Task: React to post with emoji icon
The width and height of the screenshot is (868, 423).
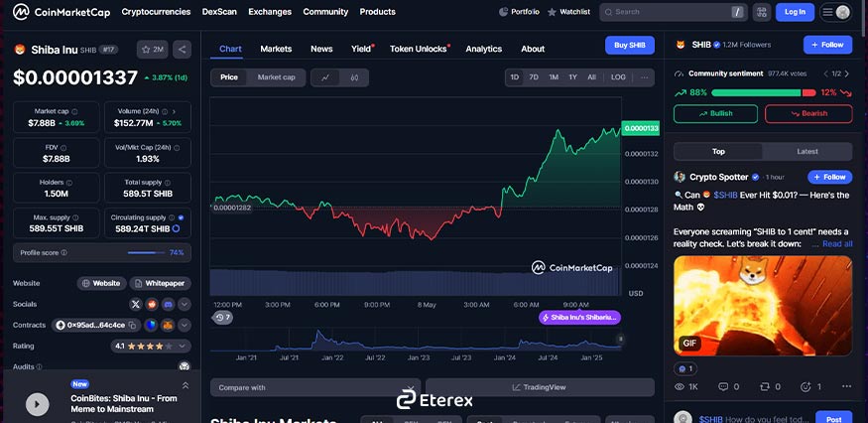Action: [806, 386]
